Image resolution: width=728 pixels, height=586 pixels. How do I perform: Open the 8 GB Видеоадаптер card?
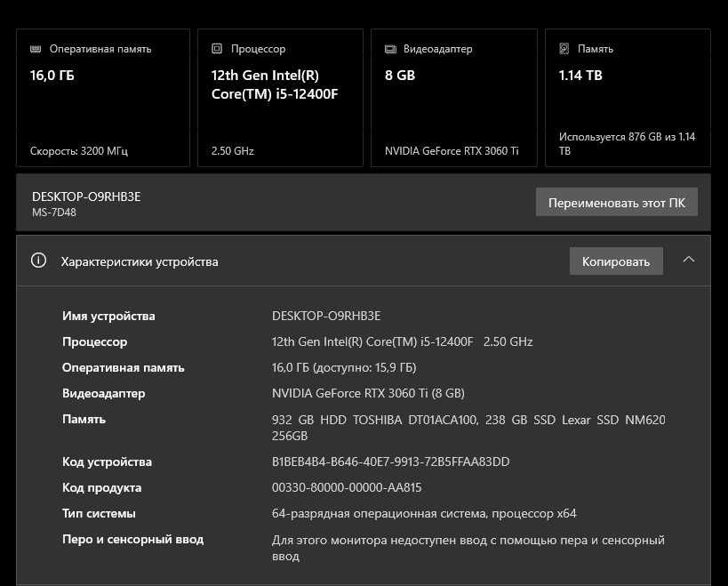click(x=454, y=98)
